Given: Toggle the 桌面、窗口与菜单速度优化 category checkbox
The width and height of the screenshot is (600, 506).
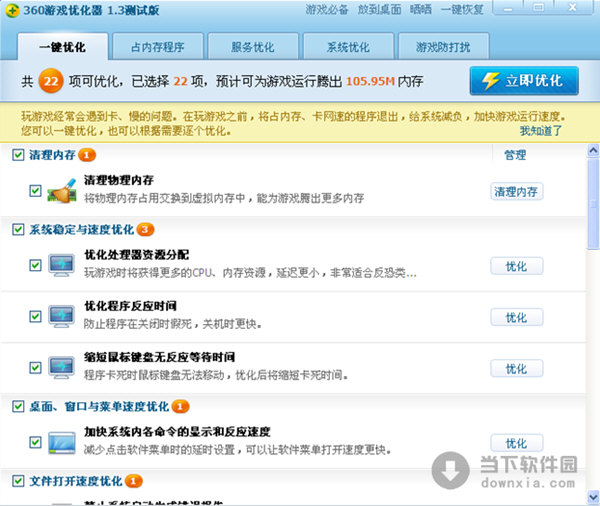Looking at the screenshot, I should coord(18,406).
